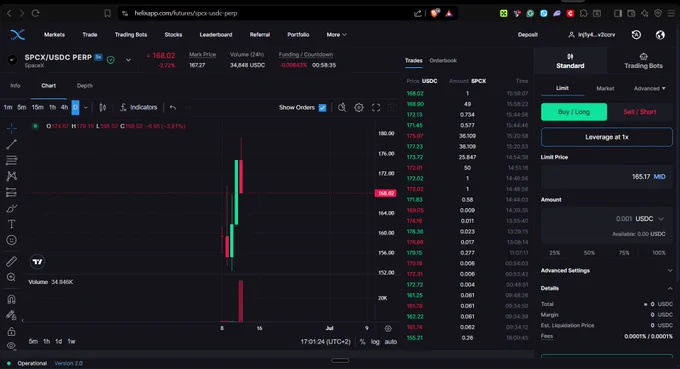The height and width of the screenshot is (369, 680).
Task: Set chart range to 1w
Action: [72, 342]
